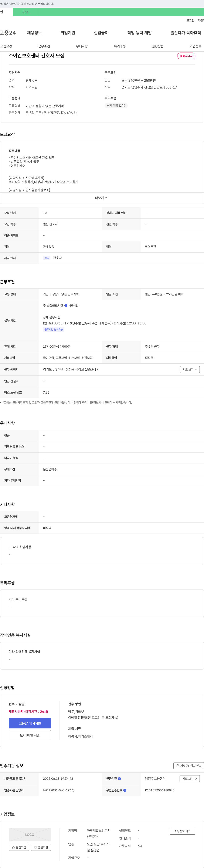Report false ad with 거짓구인광고 신고

coord(188,765)
